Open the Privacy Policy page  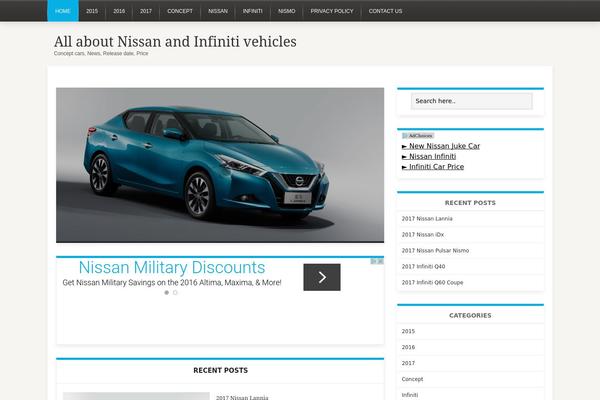(331, 11)
